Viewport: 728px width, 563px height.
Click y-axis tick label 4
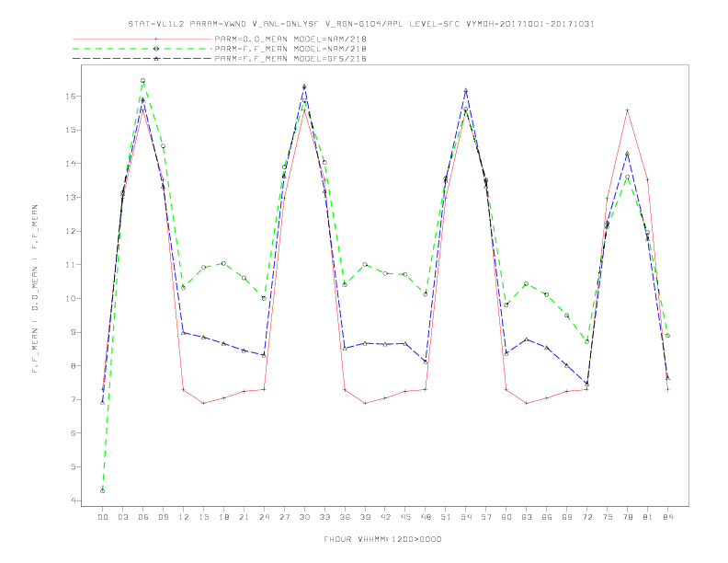[73, 500]
